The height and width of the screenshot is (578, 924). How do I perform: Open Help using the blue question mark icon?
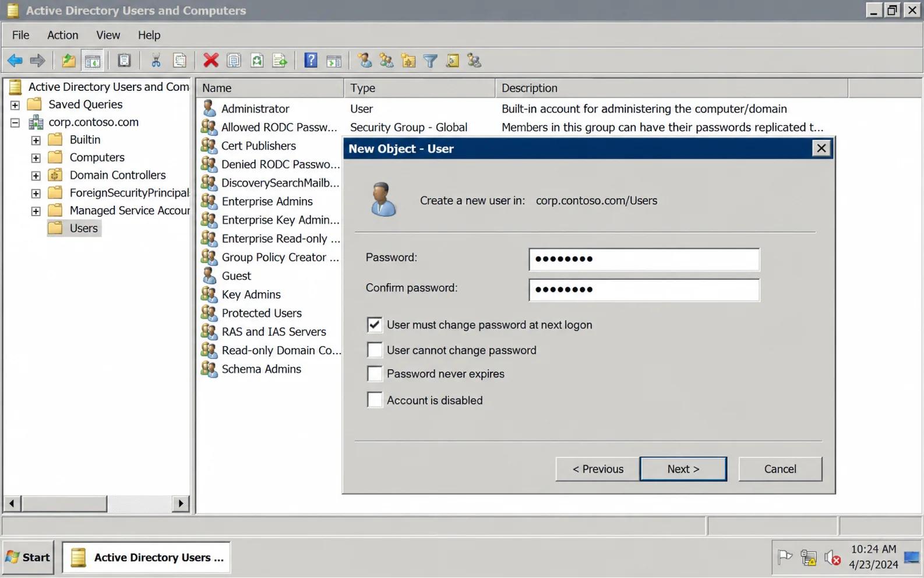[311, 61]
